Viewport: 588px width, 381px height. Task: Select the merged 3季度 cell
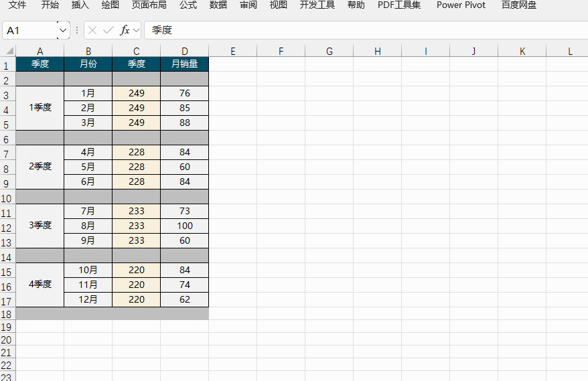40,226
